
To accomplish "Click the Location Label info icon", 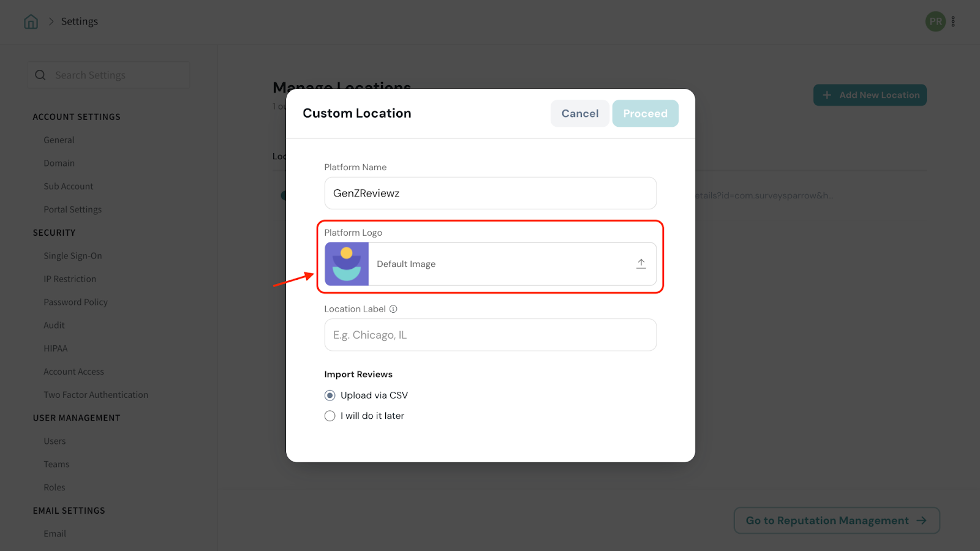I will pyautogui.click(x=393, y=309).
